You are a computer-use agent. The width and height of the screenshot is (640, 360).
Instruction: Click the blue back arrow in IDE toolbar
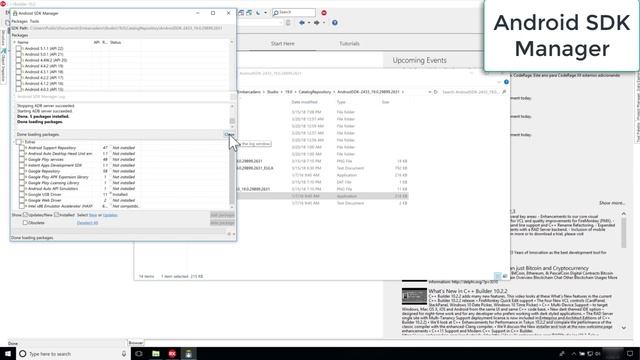[302, 23]
